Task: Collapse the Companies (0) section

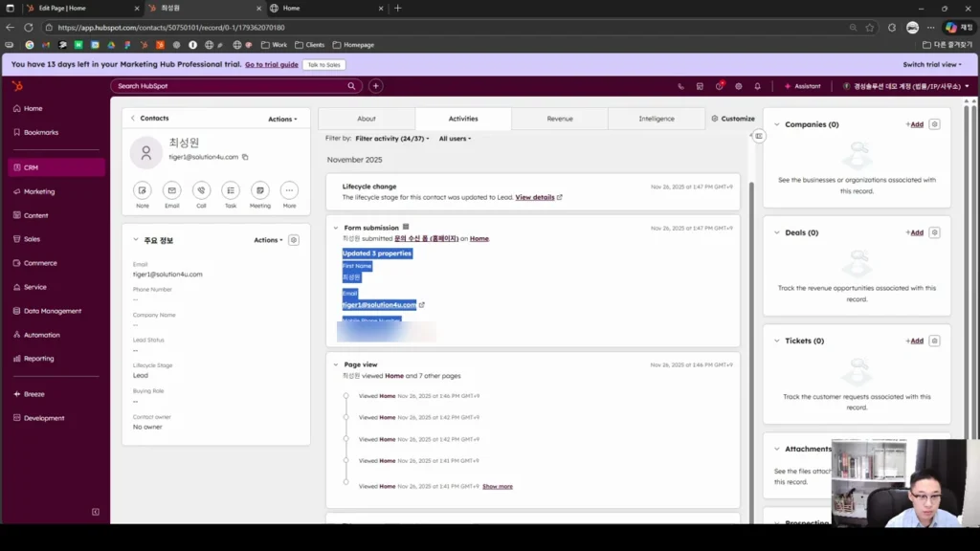Action: pos(777,124)
